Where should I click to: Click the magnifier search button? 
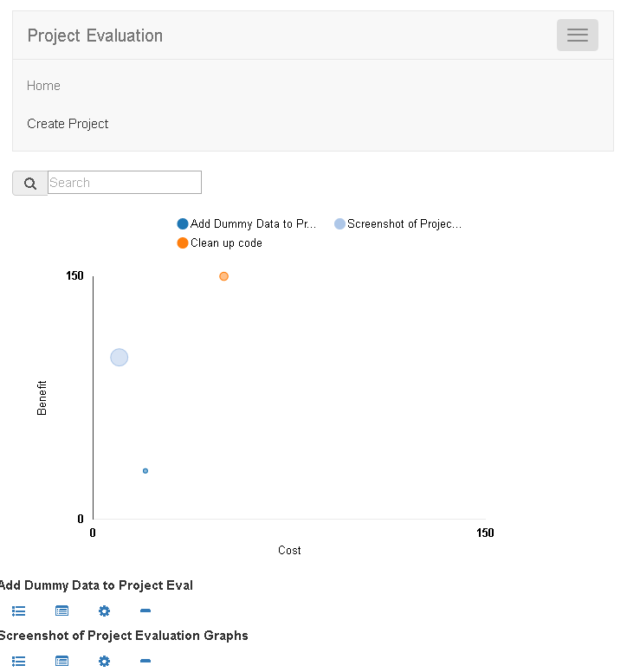tap(30, 184)
